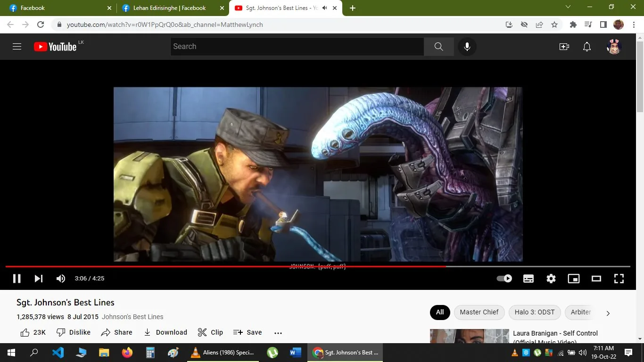The image size is (644, 362).
Task: Open the player settings gear
Action: pyautogui.click(x=551, y=279)
